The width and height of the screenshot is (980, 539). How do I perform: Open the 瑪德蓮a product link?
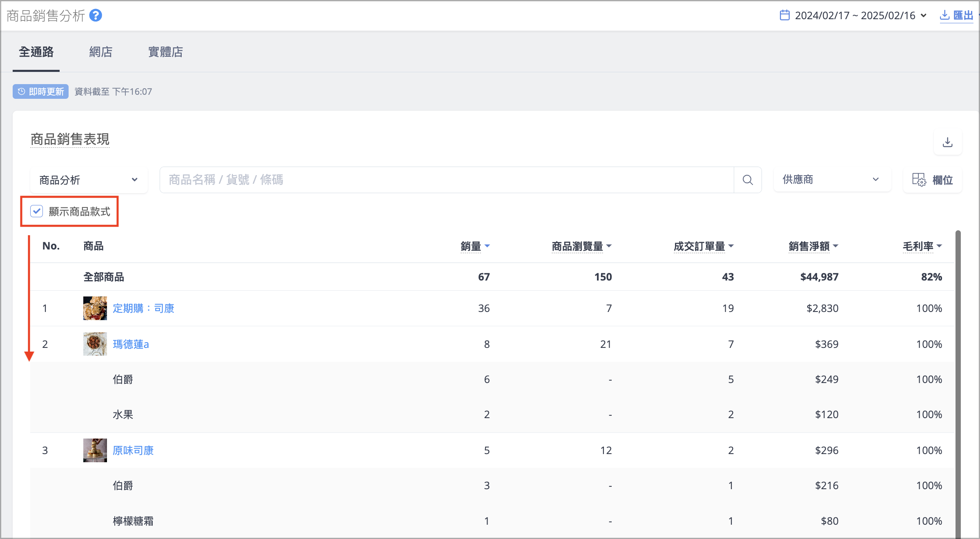pos(131,344)
